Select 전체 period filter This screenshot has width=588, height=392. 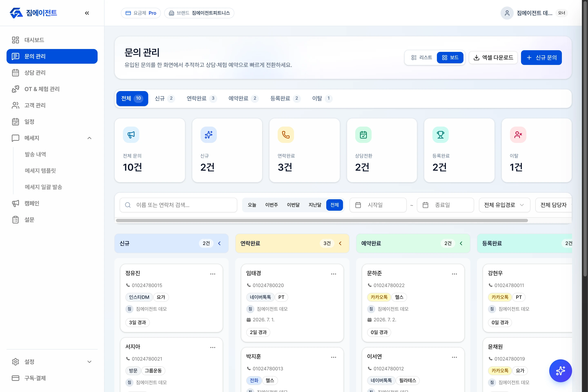pos(334,205)
